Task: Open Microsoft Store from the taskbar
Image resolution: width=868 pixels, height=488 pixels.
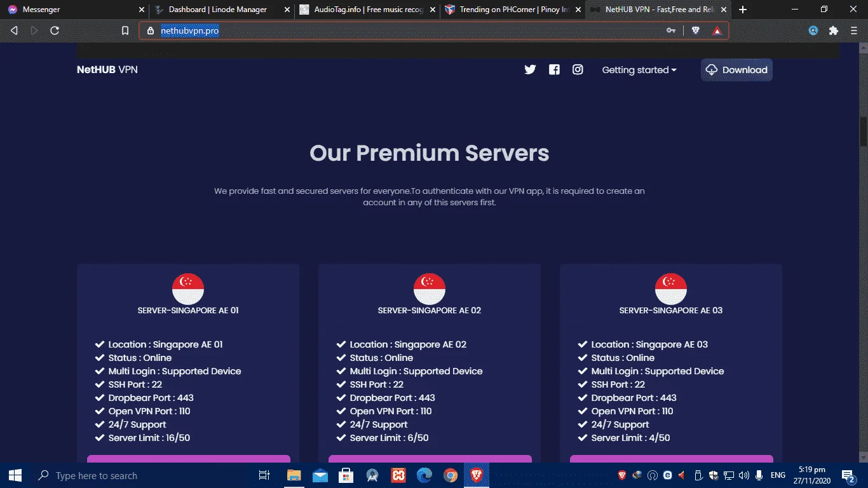Action: [346, 475]
